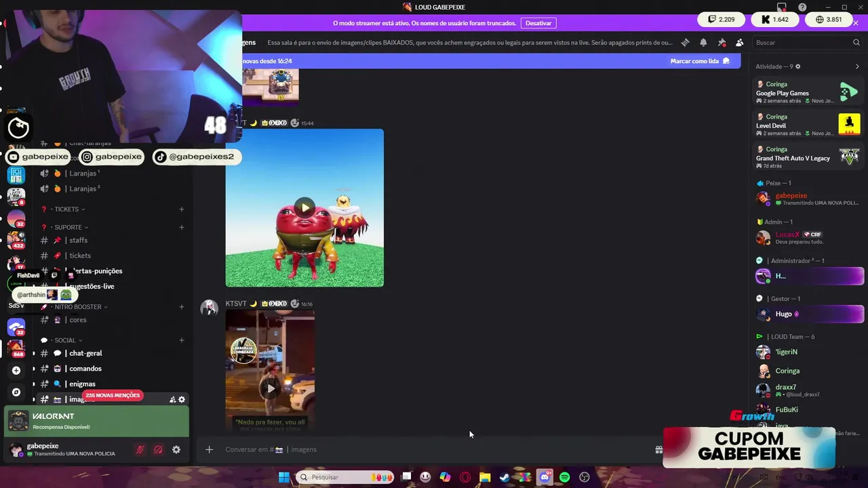Open the inbox icon in title bar
This screenshot has height=488, width=868.
[x=783, y=7]
